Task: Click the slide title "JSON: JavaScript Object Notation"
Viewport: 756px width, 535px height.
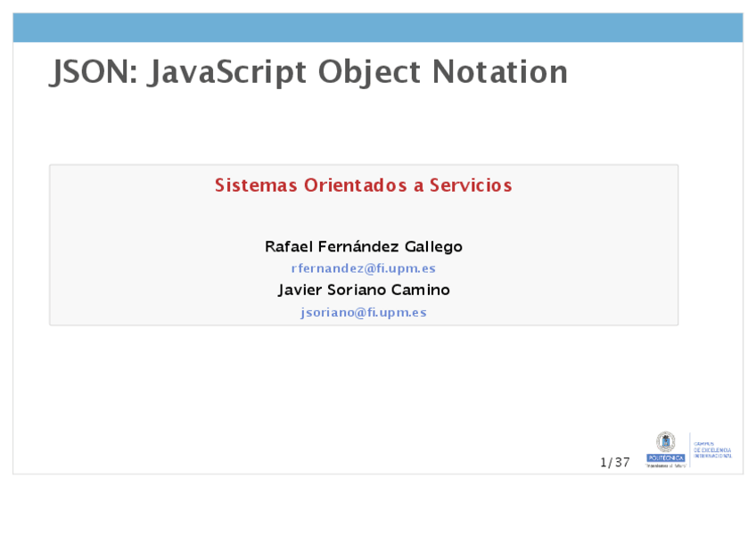Action: pos(308,72)
